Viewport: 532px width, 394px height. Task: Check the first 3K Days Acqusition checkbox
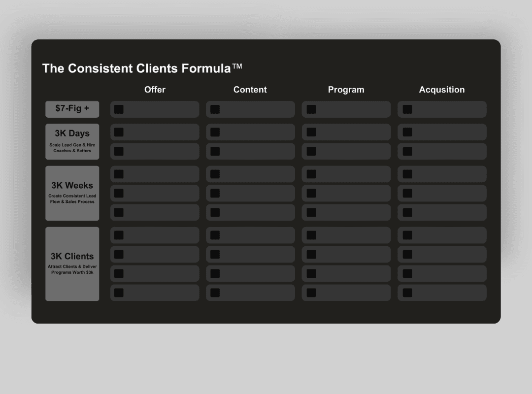407,132
